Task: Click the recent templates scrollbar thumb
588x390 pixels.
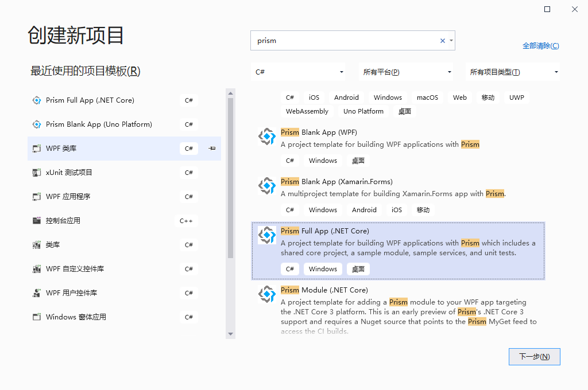Action: (x=230, y=178)
